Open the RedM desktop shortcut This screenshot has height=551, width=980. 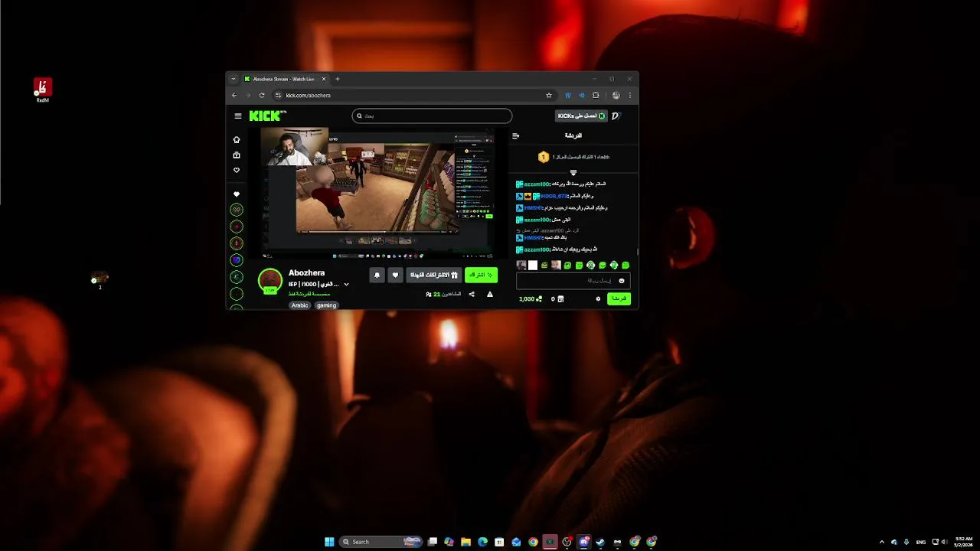pyautogui.click(x=43, y=90)
